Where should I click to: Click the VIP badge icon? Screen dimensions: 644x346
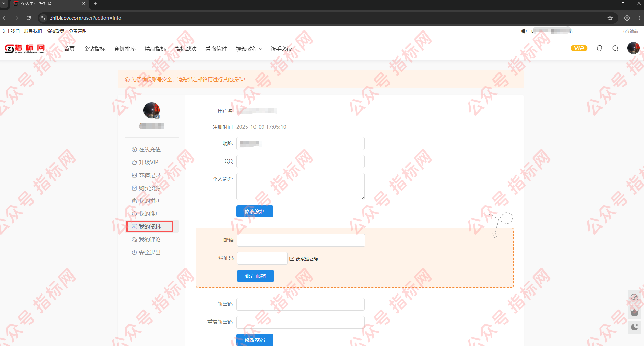tap(579, 48)
